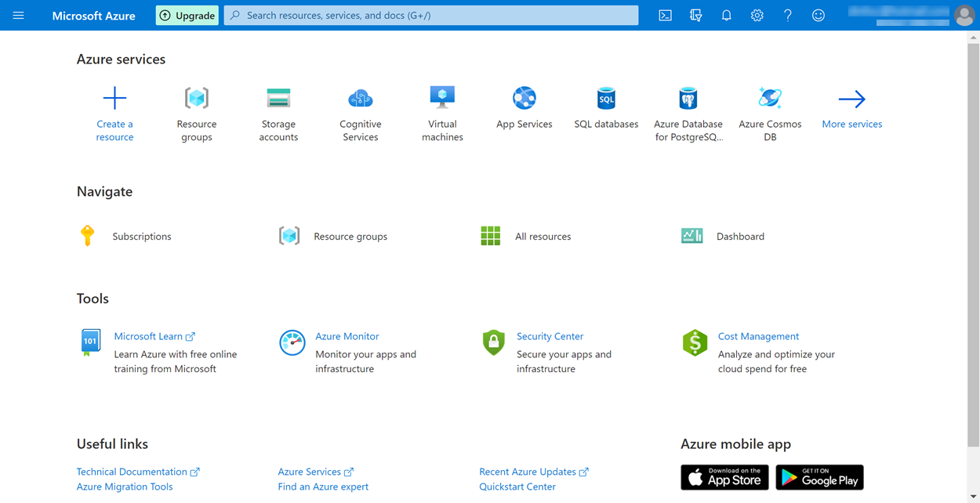Launch App Services
Viewport: 980px width, 503px height.
tap(524, 110)
